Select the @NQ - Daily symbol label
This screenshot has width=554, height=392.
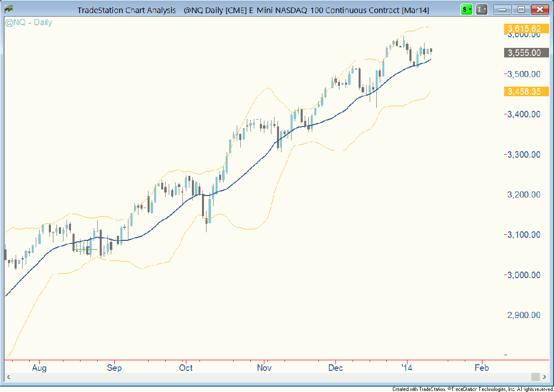(x=29, y=23)
